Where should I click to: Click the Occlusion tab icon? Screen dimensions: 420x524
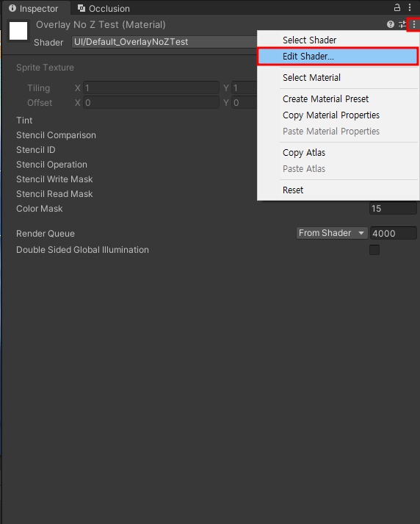(x=81, y=8)
